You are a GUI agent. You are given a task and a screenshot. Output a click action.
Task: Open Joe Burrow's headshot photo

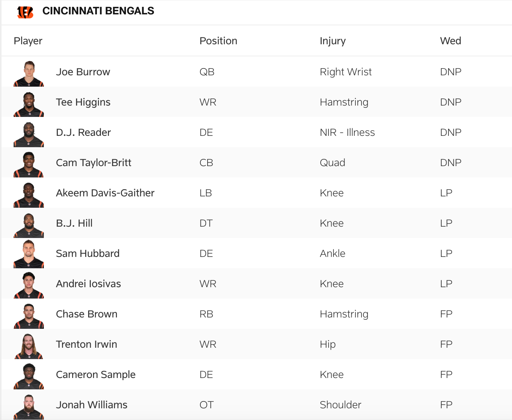[x=29, y=73]
